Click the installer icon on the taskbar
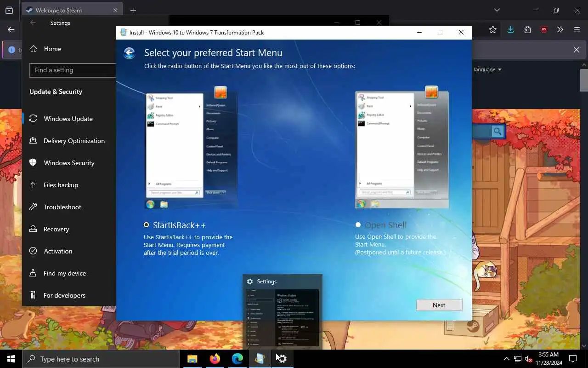588x368 pixels. [x=260, y=359]
